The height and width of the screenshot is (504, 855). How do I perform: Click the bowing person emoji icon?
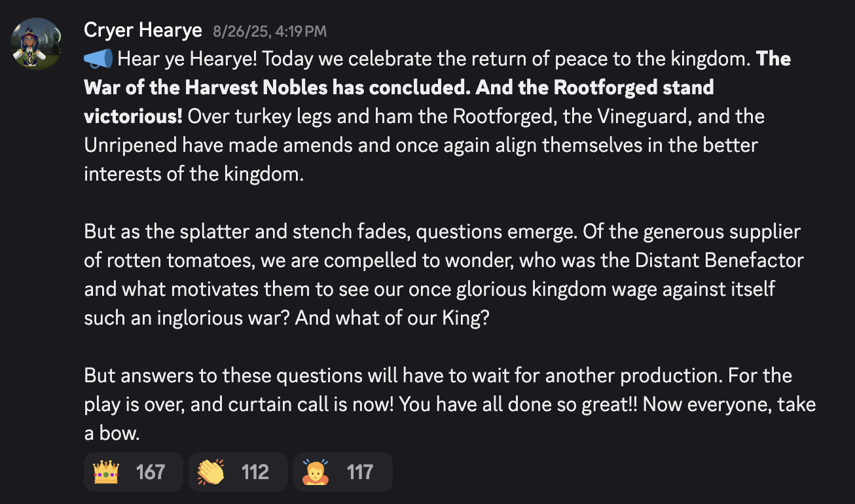point(316,472)
